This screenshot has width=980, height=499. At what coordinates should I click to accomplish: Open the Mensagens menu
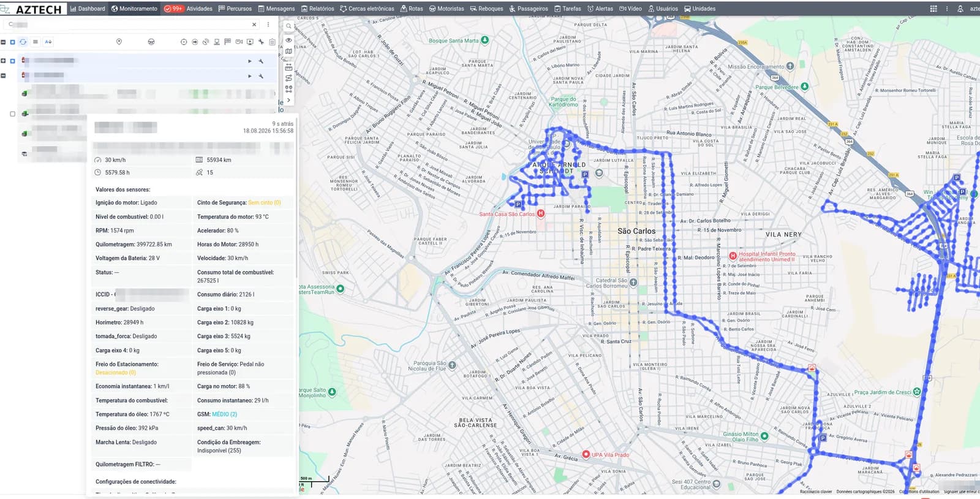tap(276, 9)
